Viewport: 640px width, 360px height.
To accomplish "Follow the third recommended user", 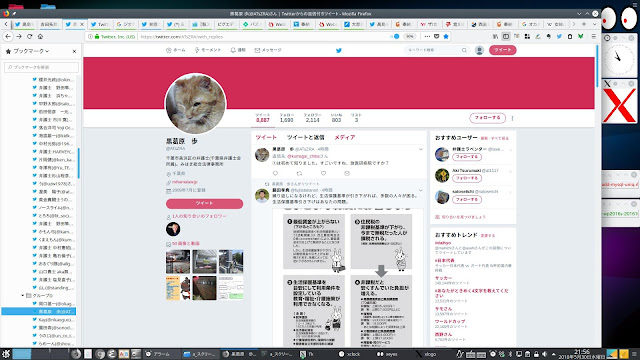I will tap(467, 199).
